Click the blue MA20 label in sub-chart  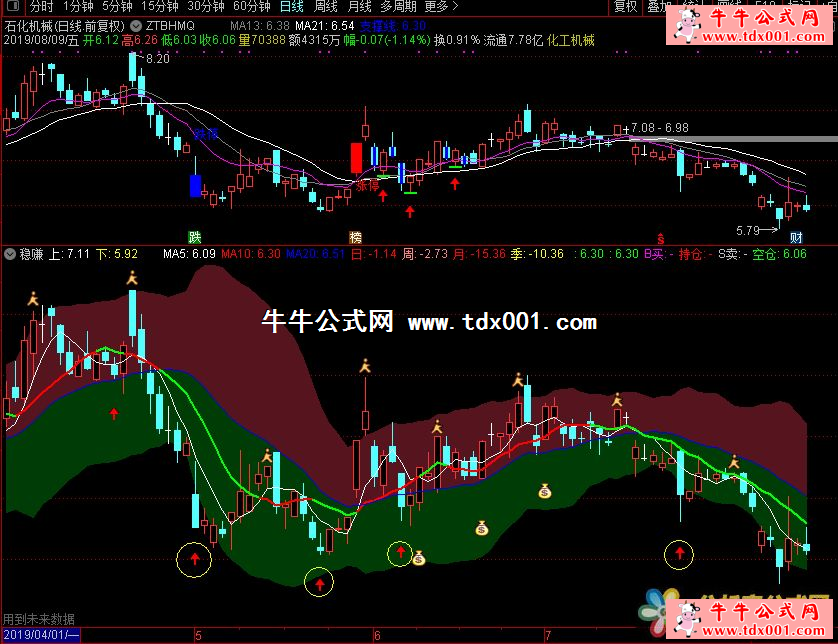point(315,254)
